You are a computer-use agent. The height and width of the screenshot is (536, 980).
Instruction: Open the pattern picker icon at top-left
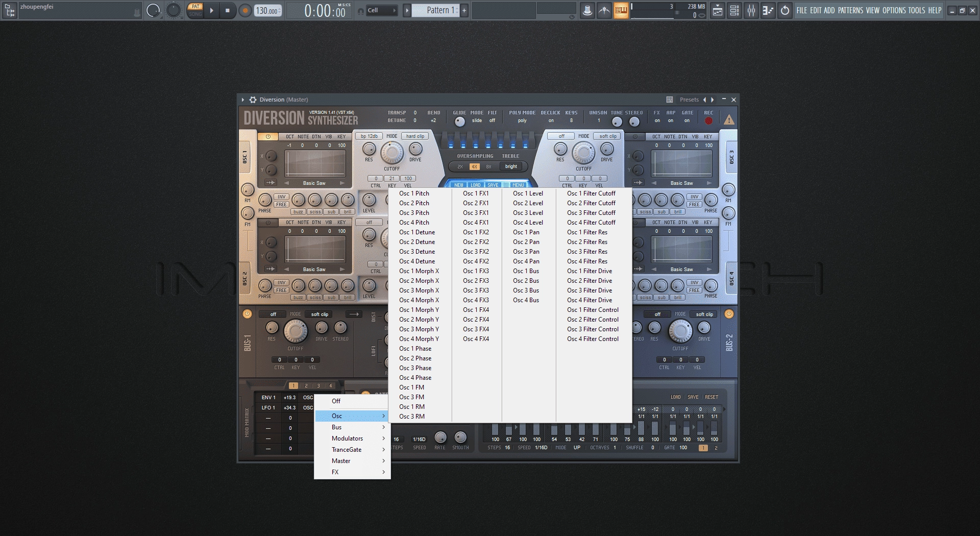pos(10,10)
